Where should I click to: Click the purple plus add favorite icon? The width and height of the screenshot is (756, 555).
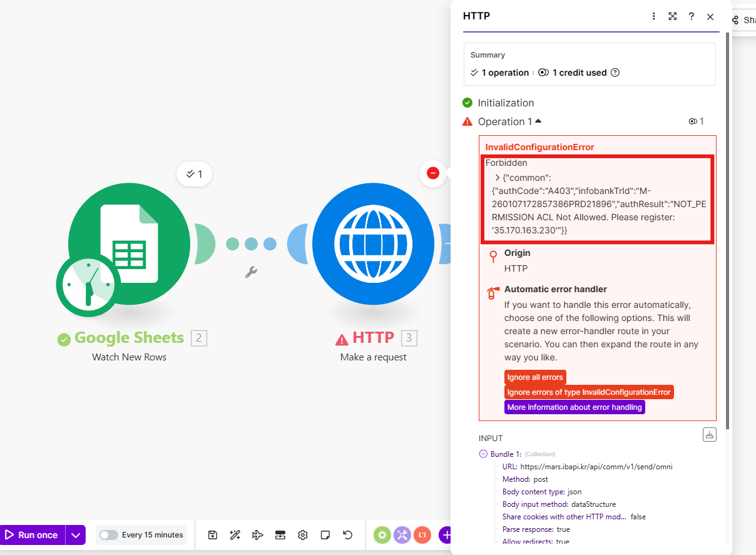[x=445, y=535]
